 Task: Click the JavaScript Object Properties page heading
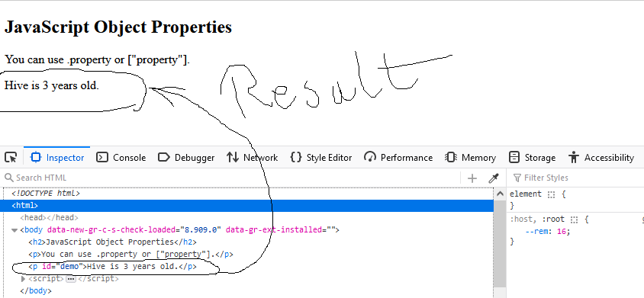118,27
